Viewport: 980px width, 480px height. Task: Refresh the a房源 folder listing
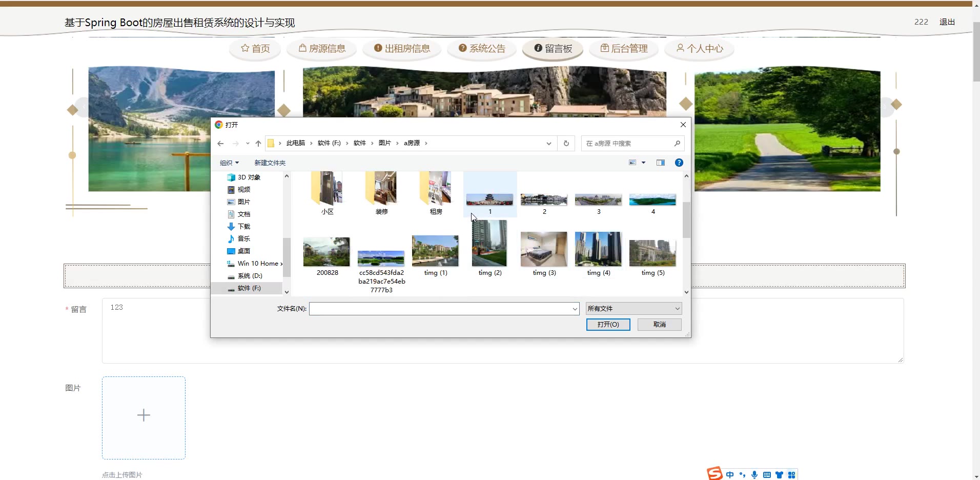coord(566,144)
